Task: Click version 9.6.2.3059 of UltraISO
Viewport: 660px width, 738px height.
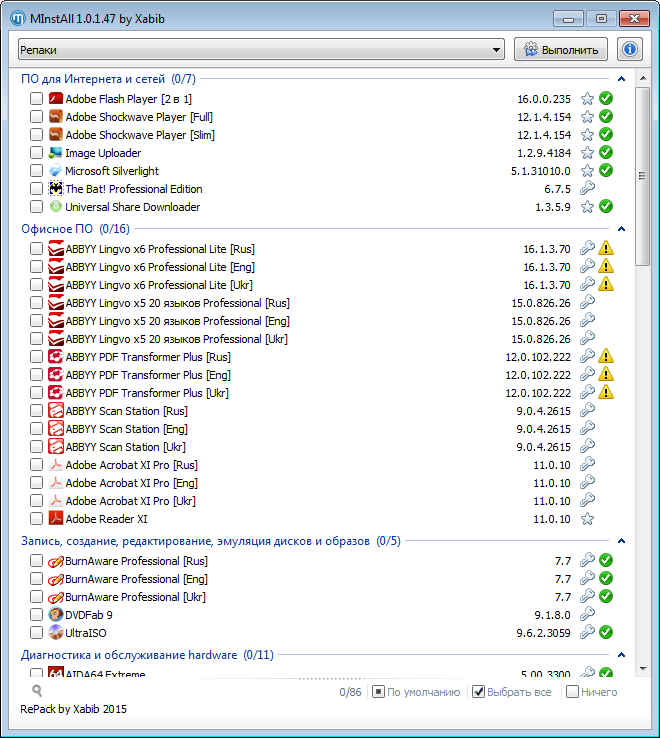Action: point(543,633)
